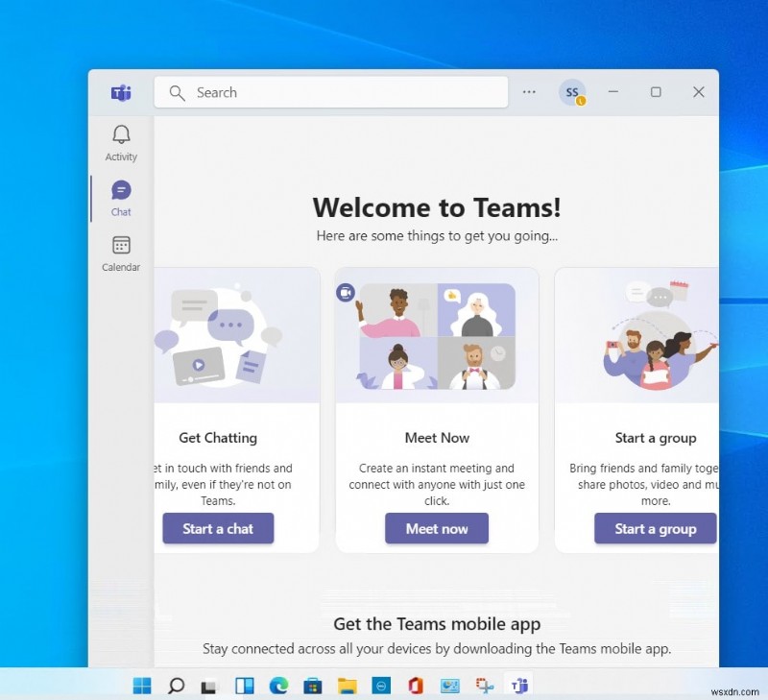Image resolution: width=768 pixels, height=700 pixels.
Task: Switch to Chat in the sidebar
Action: [x=120, y=197]
